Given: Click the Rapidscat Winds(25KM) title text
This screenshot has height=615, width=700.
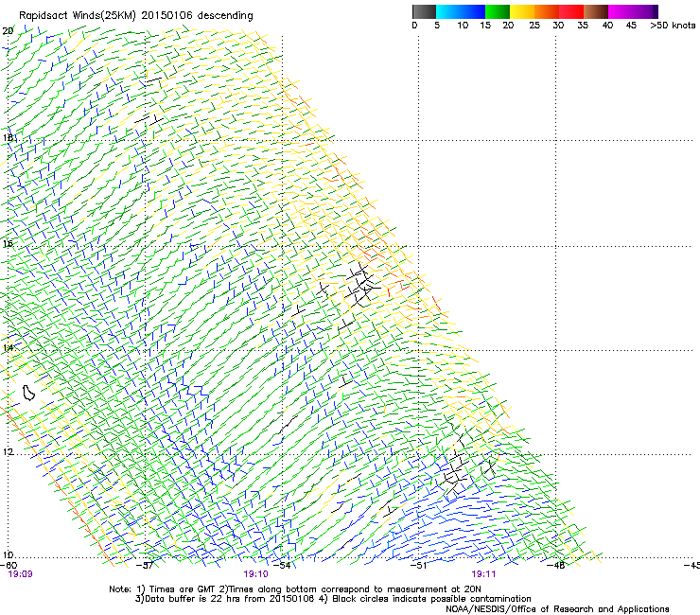Looking at the screenshot, I should [x=135, y=15].
